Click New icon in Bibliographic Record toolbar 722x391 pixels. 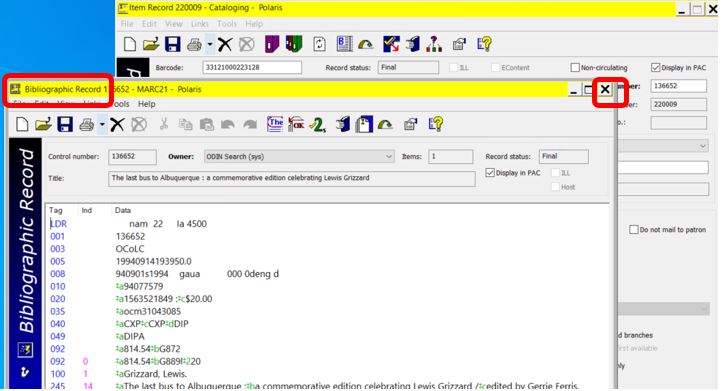click(x=22, y=124)
